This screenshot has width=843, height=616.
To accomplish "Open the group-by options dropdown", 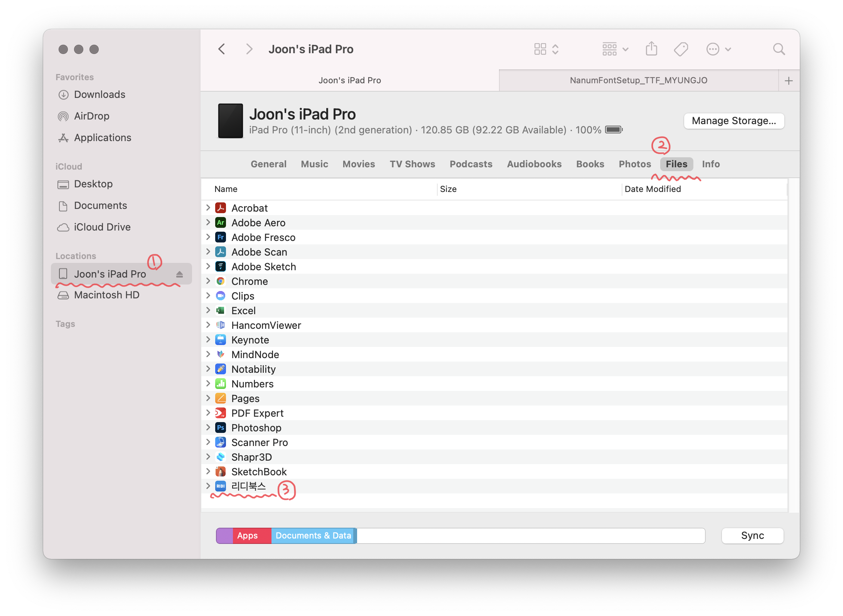I will pos(615,49).
